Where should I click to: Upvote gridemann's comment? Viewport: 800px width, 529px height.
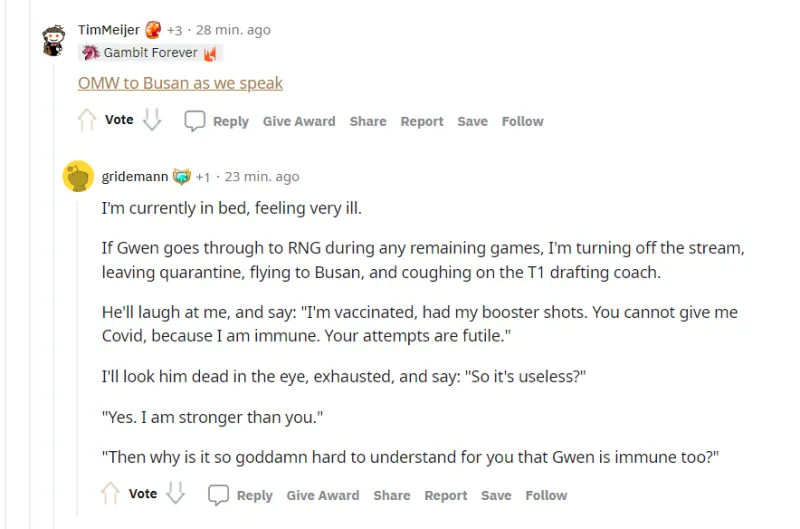[111, 494]
